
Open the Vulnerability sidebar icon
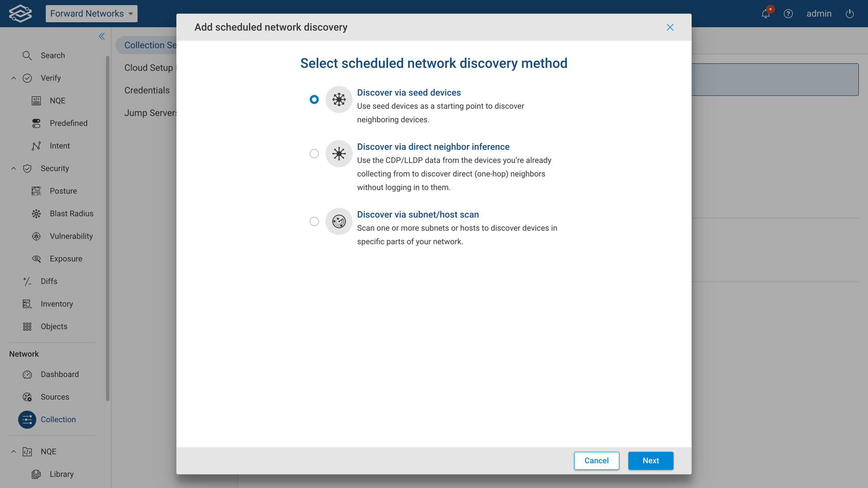36,236
